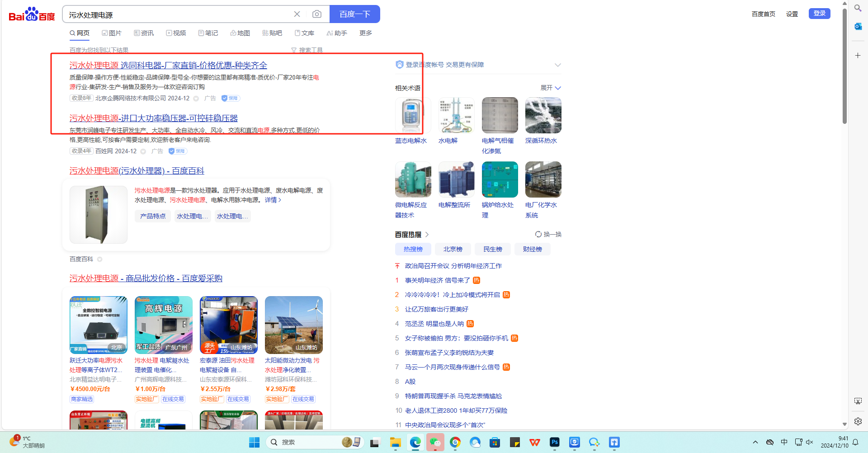Select the 北京榜 tab
This screenshot has width=868, height=453.
[453, 249]
